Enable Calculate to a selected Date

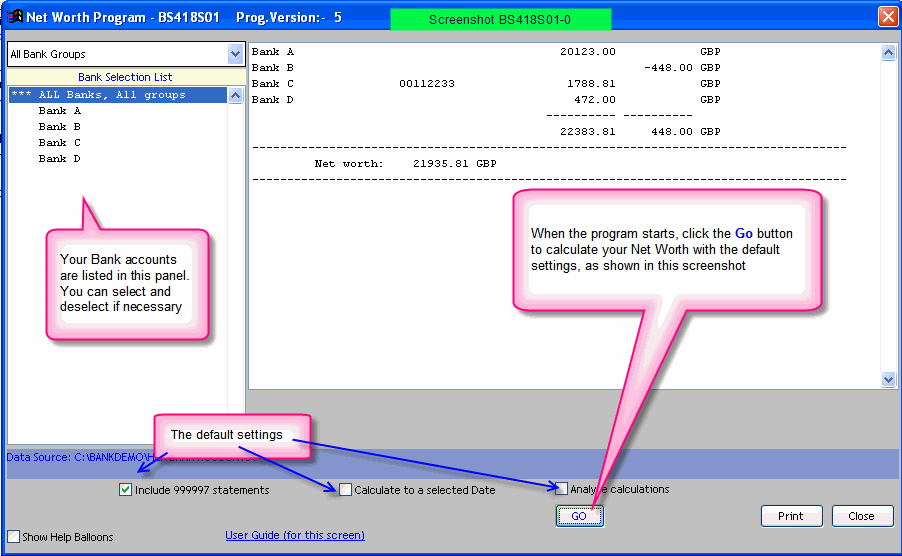(x=346, y=490)
